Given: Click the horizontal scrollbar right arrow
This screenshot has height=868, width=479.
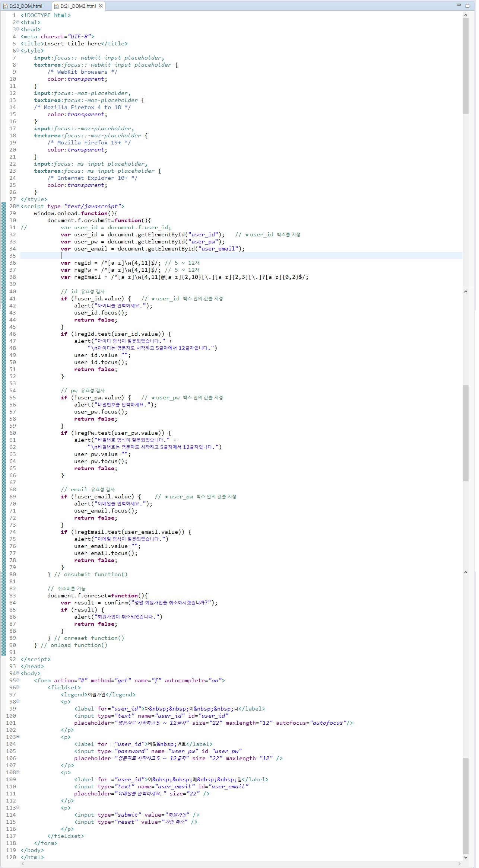Looking at the screenshot, I should pos(460,864).
